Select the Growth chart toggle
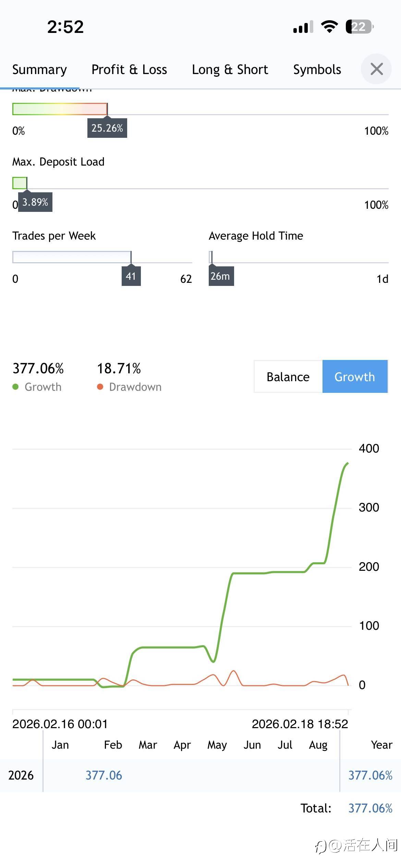 355,377
